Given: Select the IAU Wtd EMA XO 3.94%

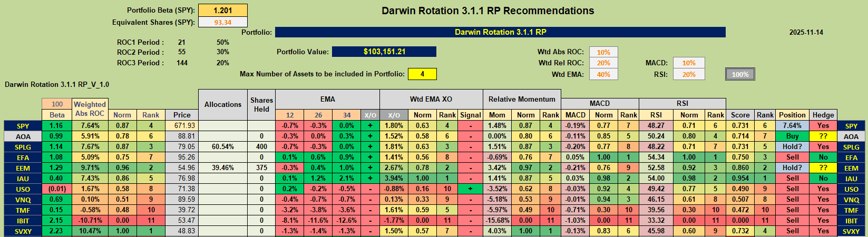Looking at the screenshot, I should pyautogui.click(x=394, y=179).
